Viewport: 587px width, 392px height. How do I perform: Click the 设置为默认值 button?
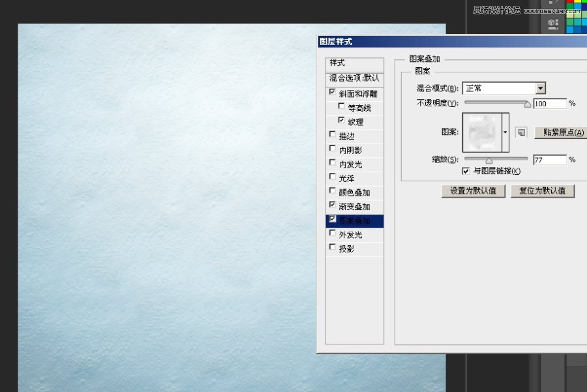[x=474, y=191]
